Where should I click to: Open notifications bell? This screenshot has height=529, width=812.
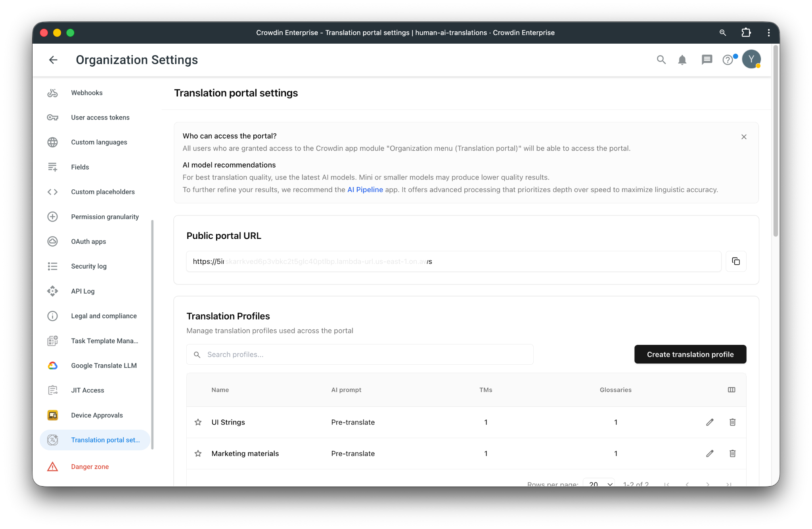[682, 60]
